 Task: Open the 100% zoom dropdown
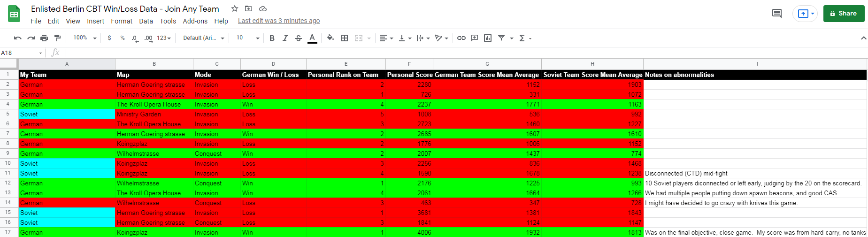(85, 38)
